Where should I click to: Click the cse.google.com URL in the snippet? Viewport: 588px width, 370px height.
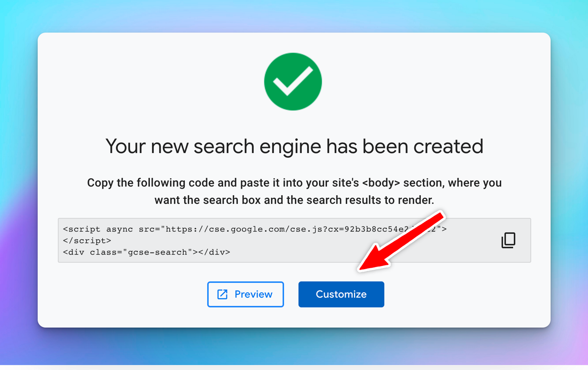click(x=265, y=229)
